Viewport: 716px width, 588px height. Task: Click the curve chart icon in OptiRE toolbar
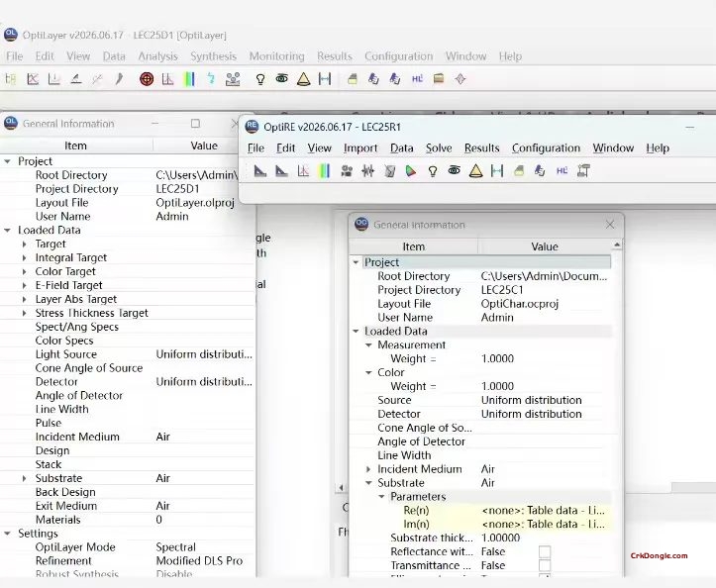tap(303, 171)
